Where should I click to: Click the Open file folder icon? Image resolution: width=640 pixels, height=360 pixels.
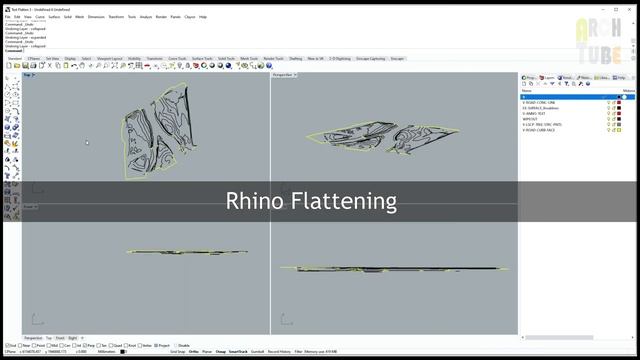point(17,65)
